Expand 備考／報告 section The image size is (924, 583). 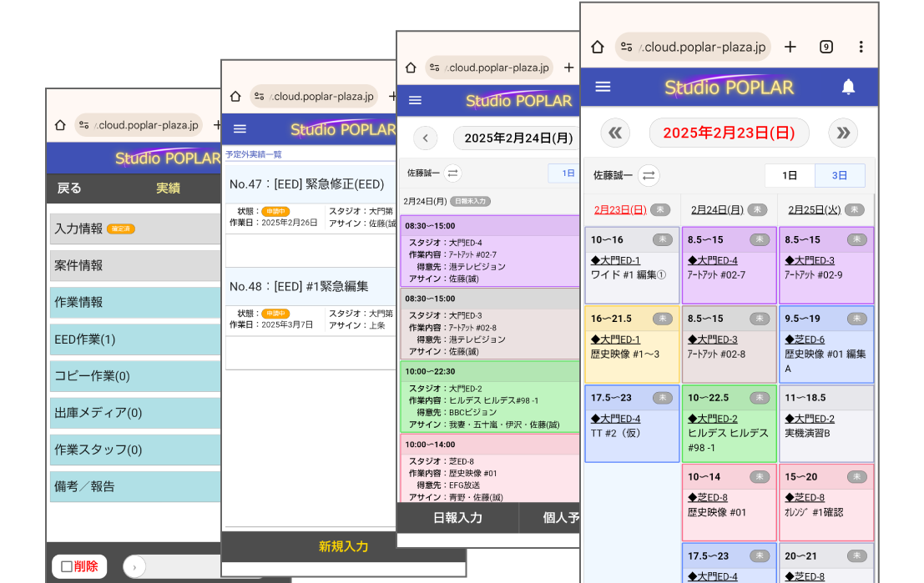click(135, 486)
